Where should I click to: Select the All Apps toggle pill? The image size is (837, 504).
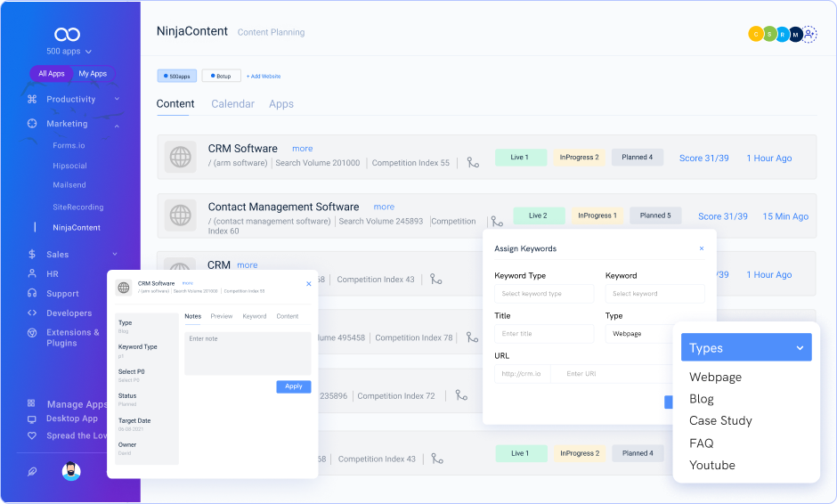(52, 74)
